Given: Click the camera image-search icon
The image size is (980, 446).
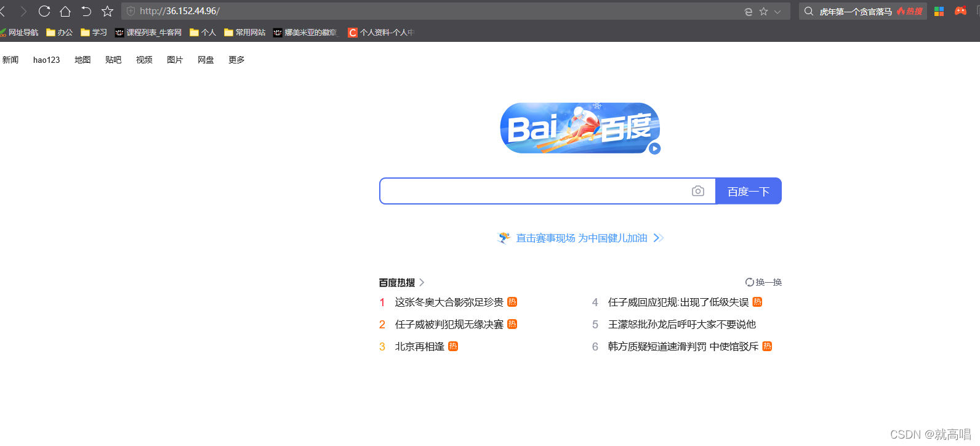Looking at the screenshot, I should 698,191.
